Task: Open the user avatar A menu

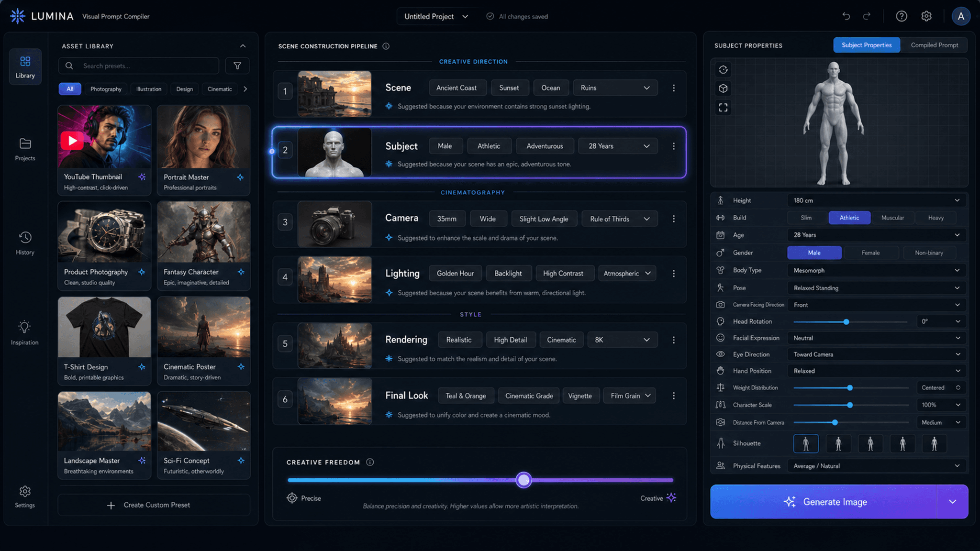Action: point(961,16)
